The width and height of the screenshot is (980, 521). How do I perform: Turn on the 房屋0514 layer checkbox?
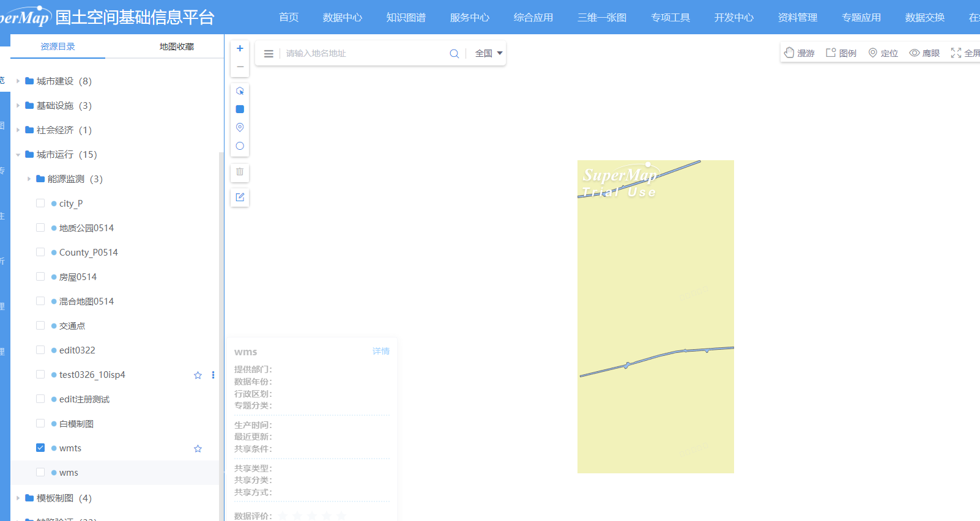click(x=40, y=276)
